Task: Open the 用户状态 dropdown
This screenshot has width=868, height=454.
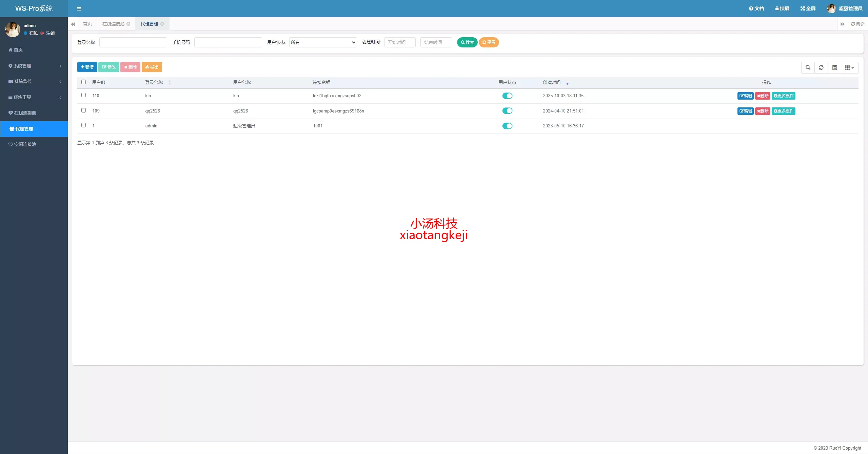Action: (323, 42)
